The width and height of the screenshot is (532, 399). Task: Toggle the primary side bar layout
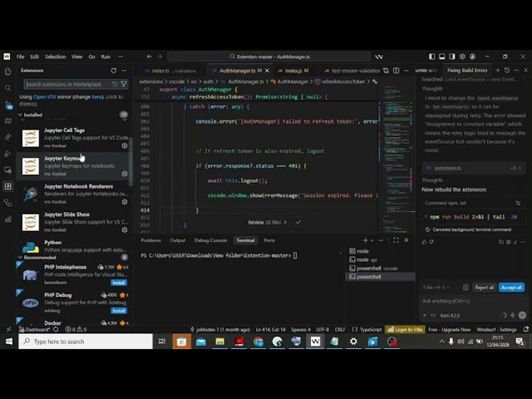[x=431, y=57]
